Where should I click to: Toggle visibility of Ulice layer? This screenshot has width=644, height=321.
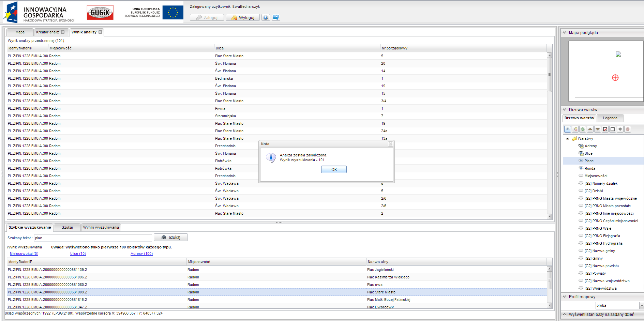(581, 153)
